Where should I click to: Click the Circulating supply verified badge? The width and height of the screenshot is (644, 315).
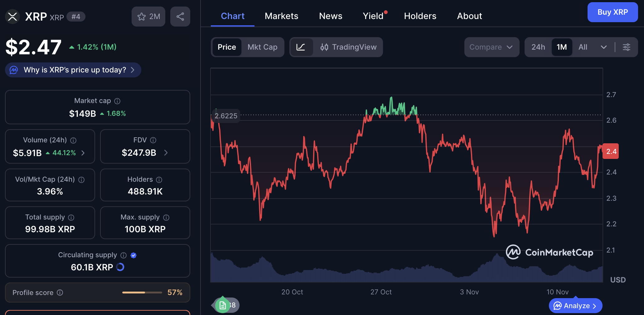pyautogui.click(x=134, y=255)
